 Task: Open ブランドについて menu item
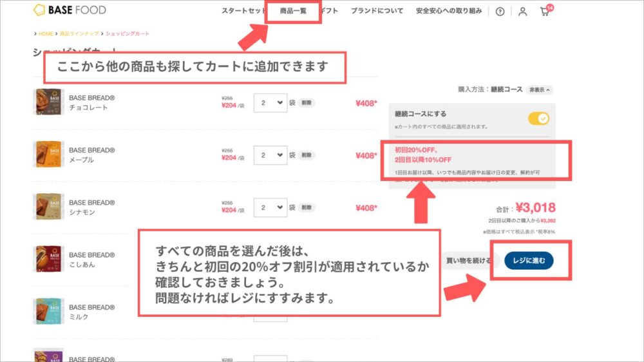click(x=377, y=11)
